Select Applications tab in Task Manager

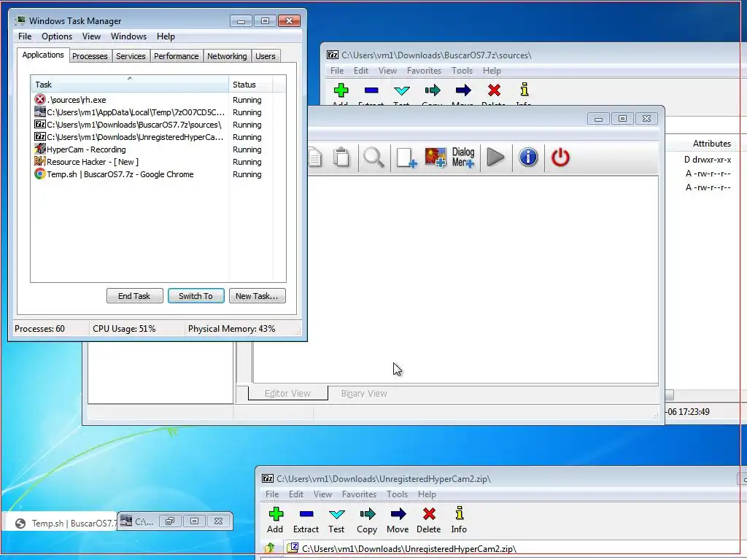coord(43,55)
